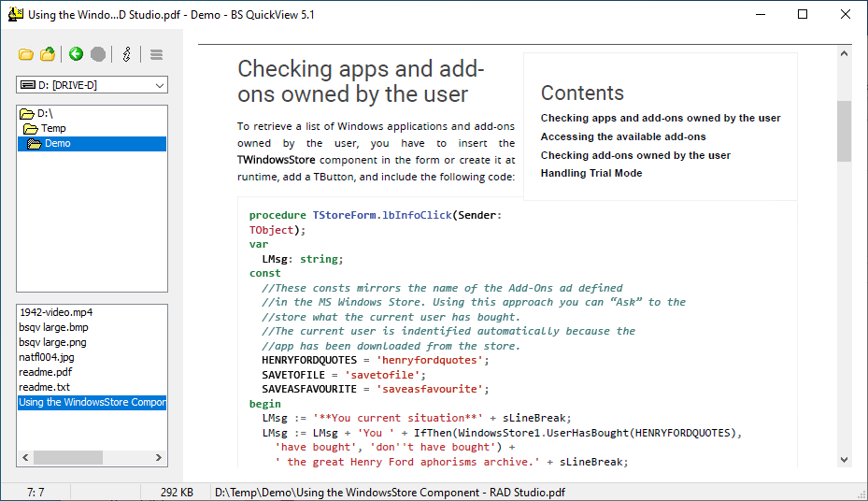Open contents link 'Accessing the available add-ons'
This screenshot has width=868, height=501.
point(623,136)
